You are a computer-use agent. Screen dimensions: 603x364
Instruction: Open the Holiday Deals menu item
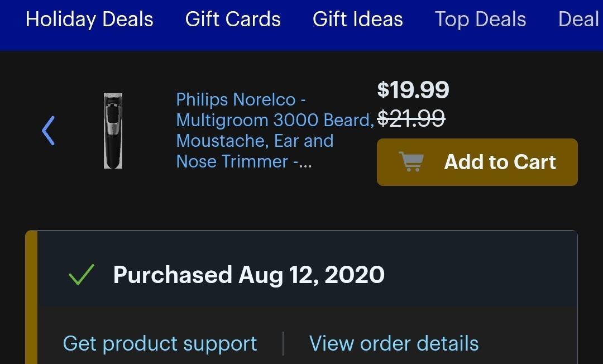pyautogui.click(x=89, y=20)
